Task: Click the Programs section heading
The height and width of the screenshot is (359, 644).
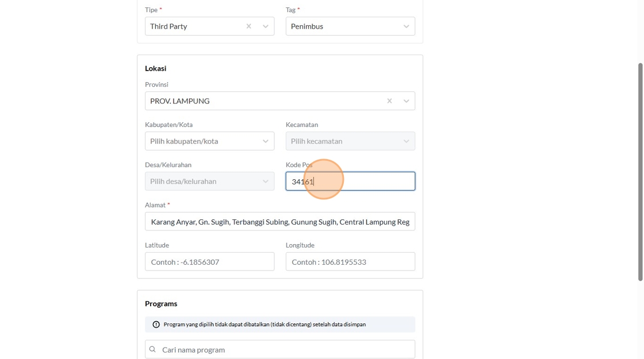Action: tap(161, 303)
